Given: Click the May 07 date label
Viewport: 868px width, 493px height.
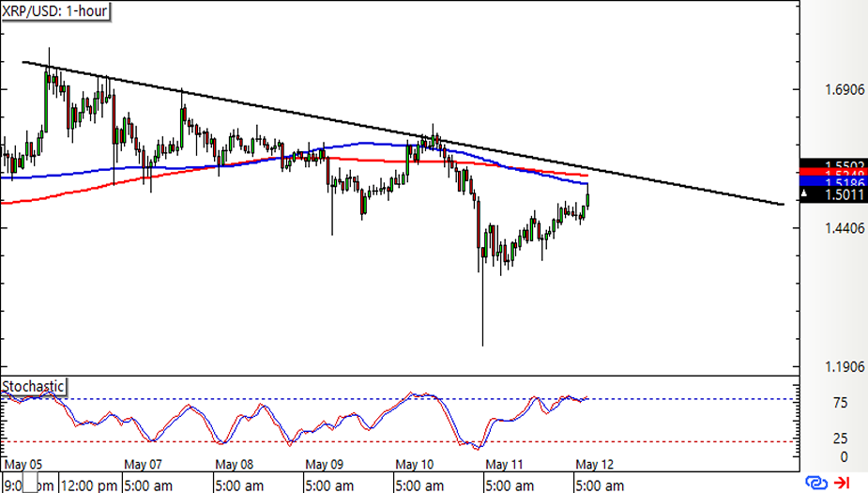Looking at the screenshot, I should pos(143,464).
